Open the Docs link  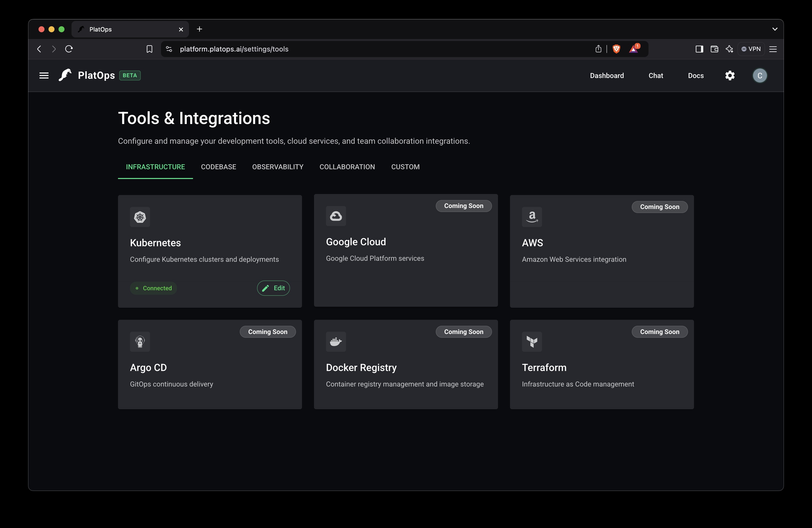tap(696, 76)
